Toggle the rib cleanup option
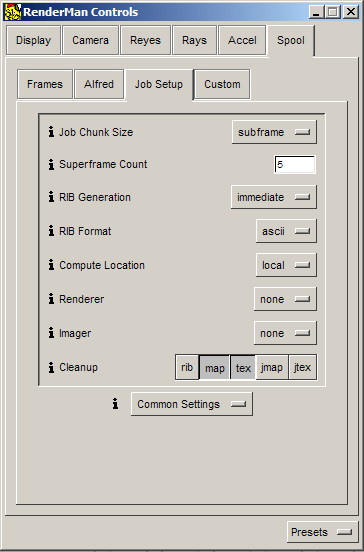 [x=187, y=367]
